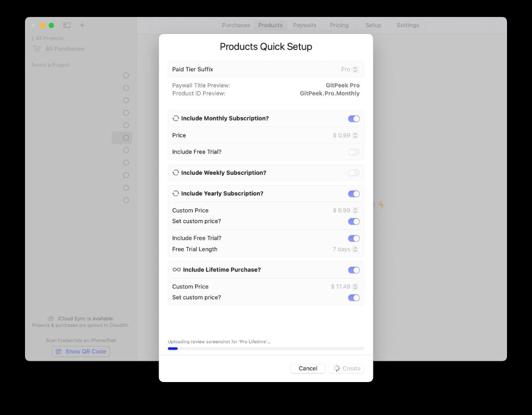Click the Create button
The height and width of the screenshot is (415, 532).
(346, 368)
